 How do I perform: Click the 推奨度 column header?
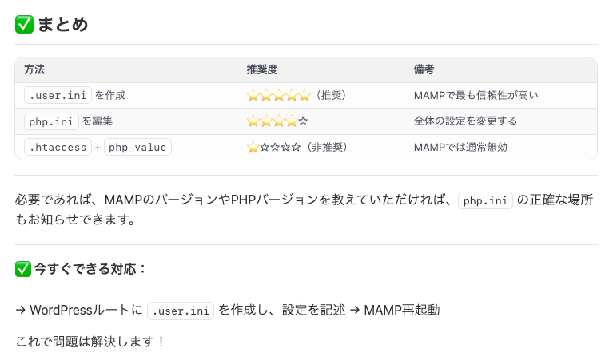(x=262, y=69)
